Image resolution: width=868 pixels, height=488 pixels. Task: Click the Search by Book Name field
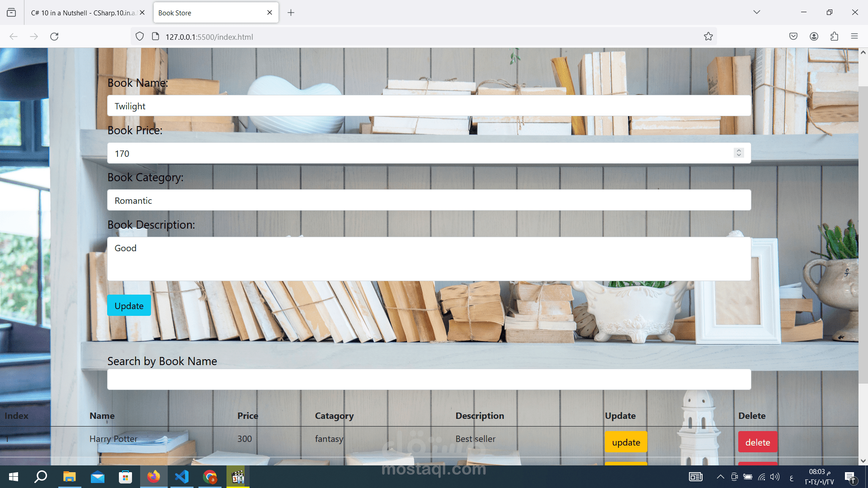coord(429,380)
